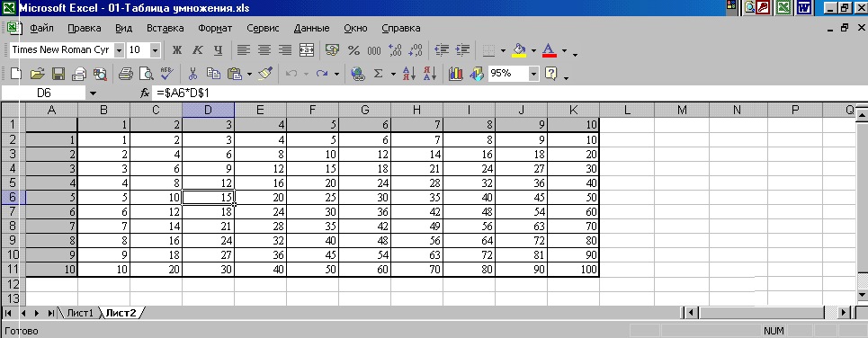This screenshot has width=868, height=338.
Task: Open the Файл menu
Action: pos(41,28)
